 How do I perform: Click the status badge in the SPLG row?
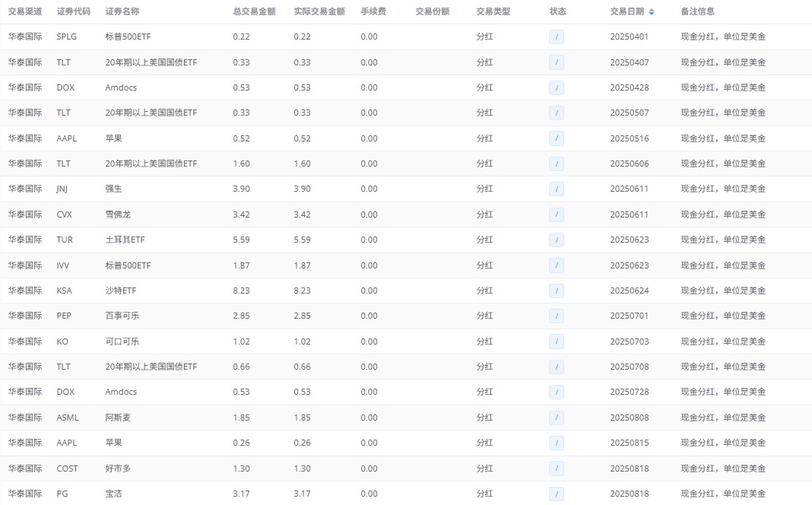[x=557, y=37]
